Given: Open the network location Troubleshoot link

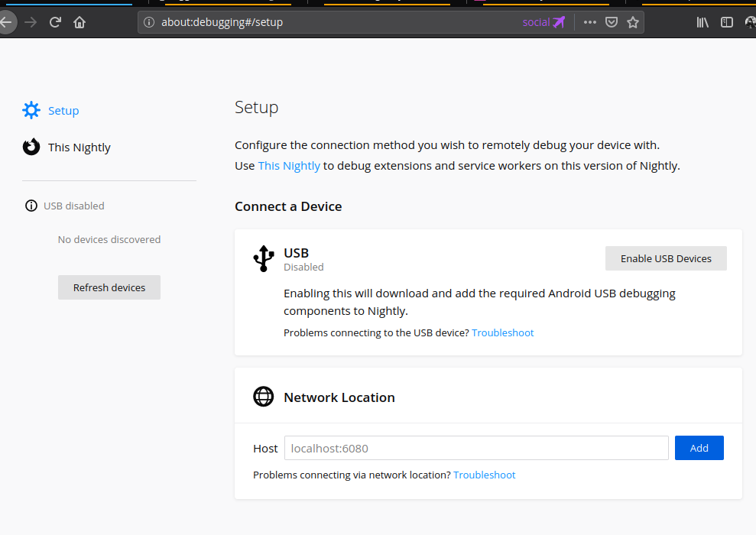Looking at the screenshot, I should 484,475.
